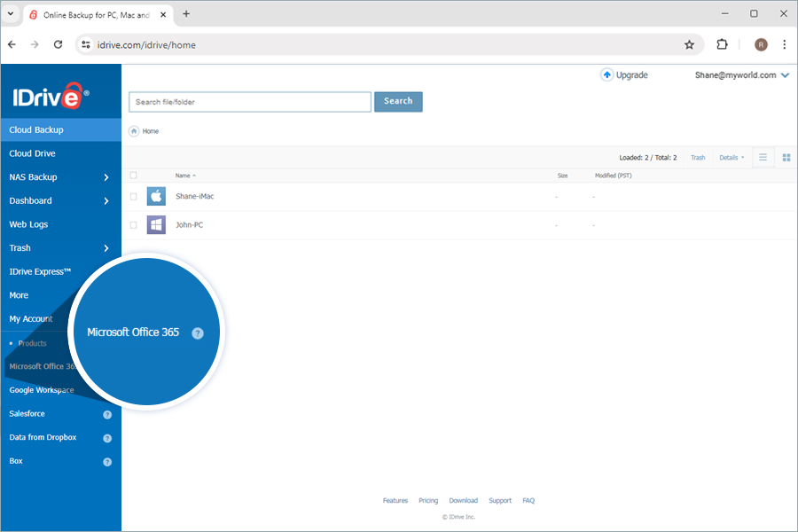Focus the Search file/folder field
Image resolution: width=798 pixels, height=532 pixels.
point(250,102)
